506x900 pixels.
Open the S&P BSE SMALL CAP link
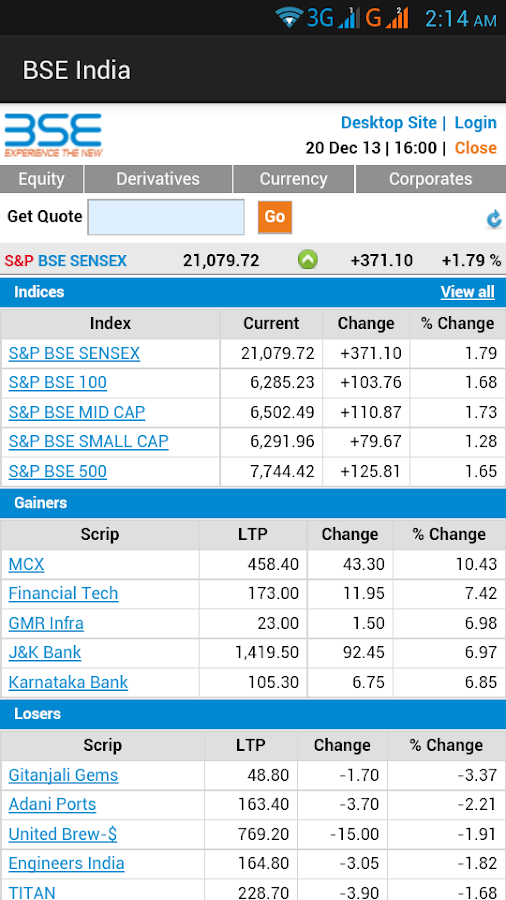click(x=88, y=442)
